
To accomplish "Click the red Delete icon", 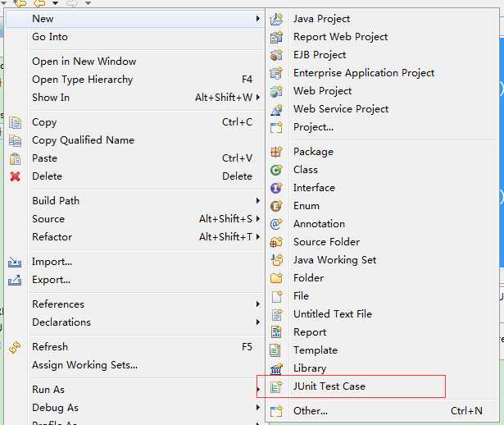I will [15, 176].
